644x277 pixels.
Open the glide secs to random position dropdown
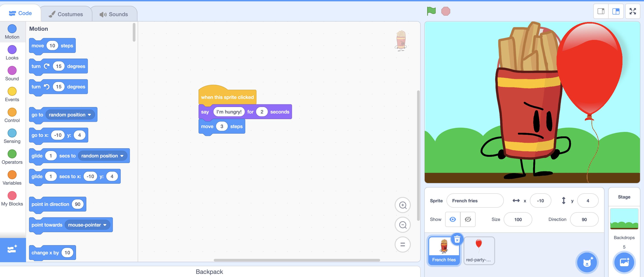coord(122,156)
